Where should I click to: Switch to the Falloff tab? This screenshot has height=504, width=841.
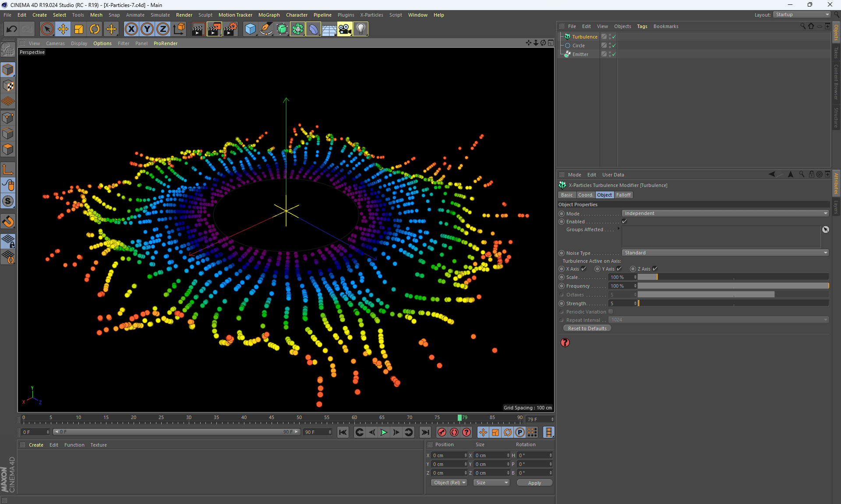[623, 195]
